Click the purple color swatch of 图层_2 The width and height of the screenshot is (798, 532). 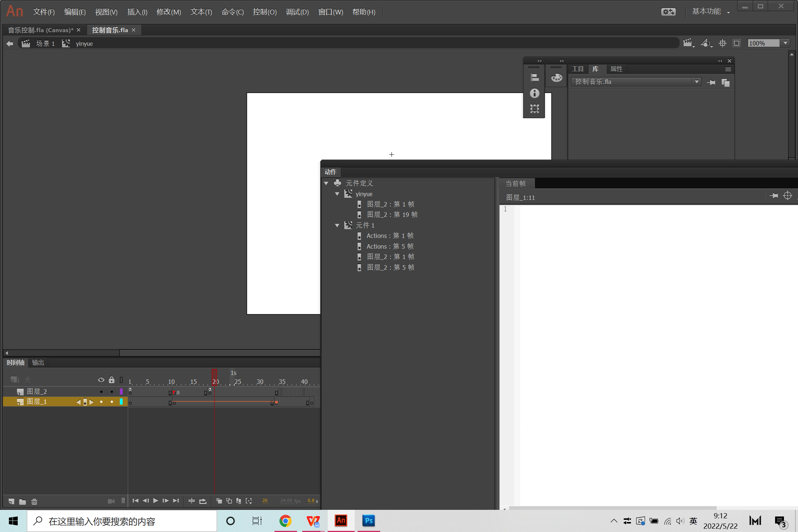coord(121,392)
